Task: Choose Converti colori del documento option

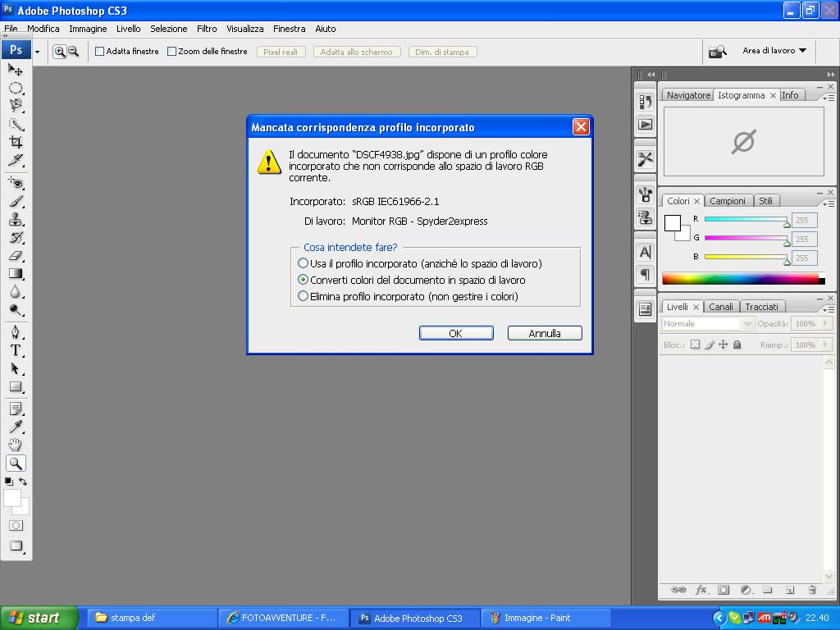Action: coord(303,280)
